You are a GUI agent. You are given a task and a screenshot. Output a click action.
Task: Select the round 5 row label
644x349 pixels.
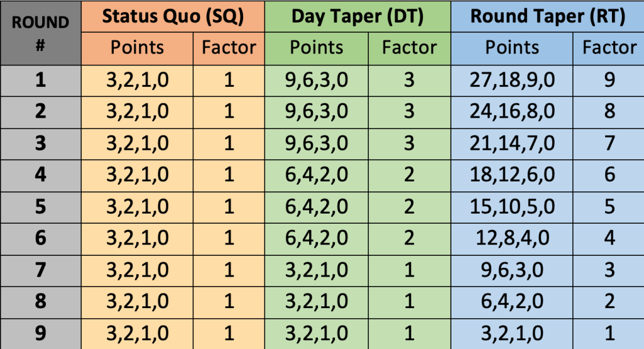[x=40, y=206]
